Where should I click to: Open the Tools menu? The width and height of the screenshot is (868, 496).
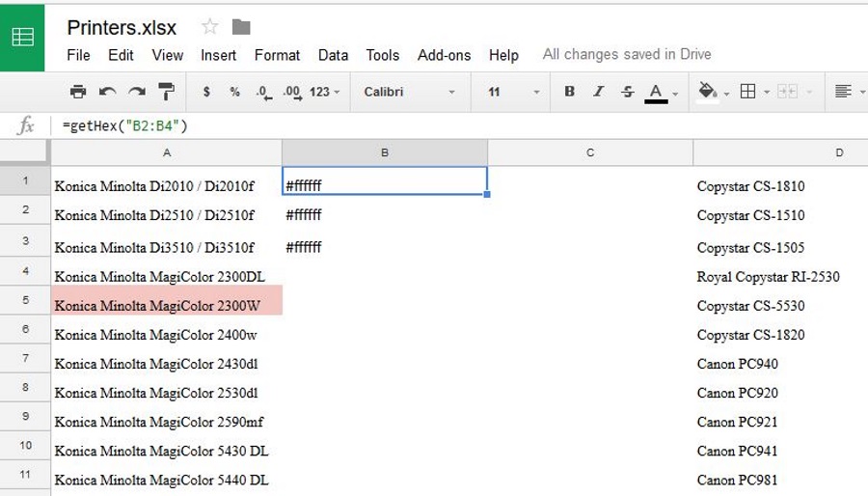[383, 55]
